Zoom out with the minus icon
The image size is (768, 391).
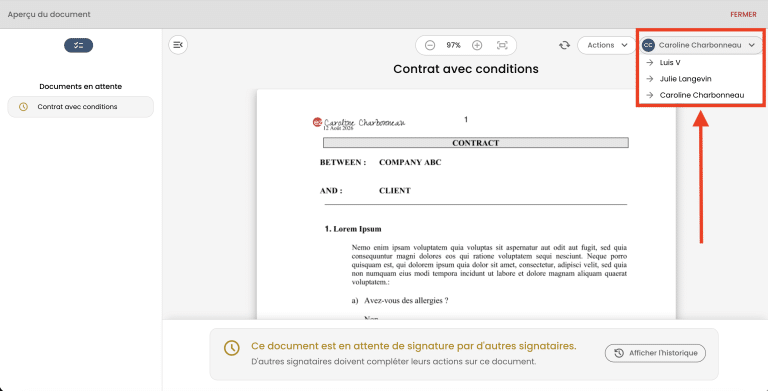pyautogui.click(x=430, y=45)
